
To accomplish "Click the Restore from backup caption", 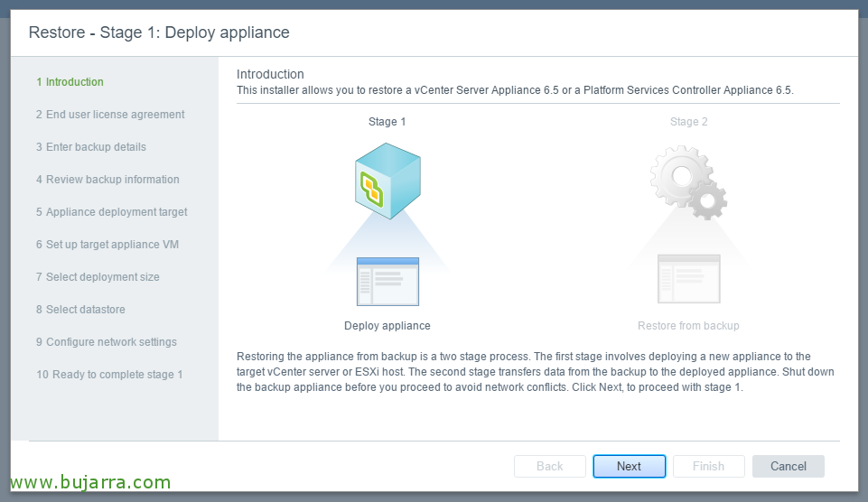I will point(688,326).
